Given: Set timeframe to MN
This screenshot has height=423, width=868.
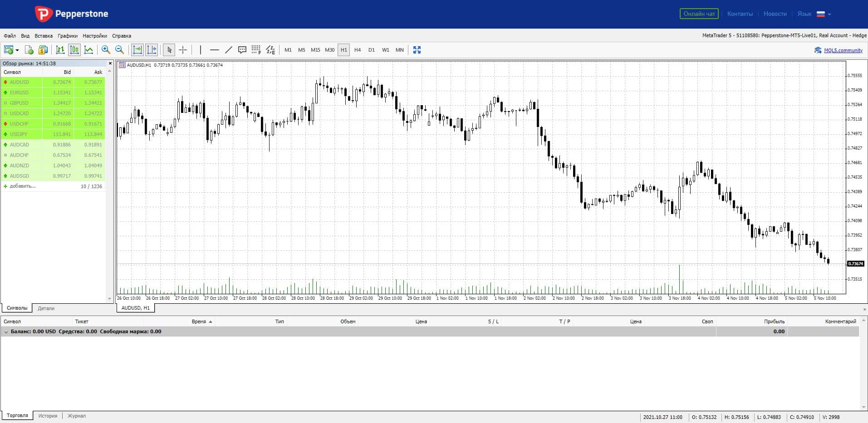Looking at the screenshot, I should pos(400,50).
